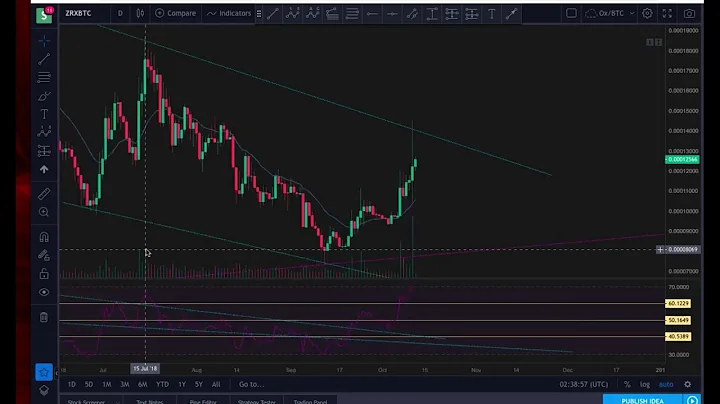Select the text T tool in top toolbar
Viewport: 720px width, 404px height.
[492, 14]
